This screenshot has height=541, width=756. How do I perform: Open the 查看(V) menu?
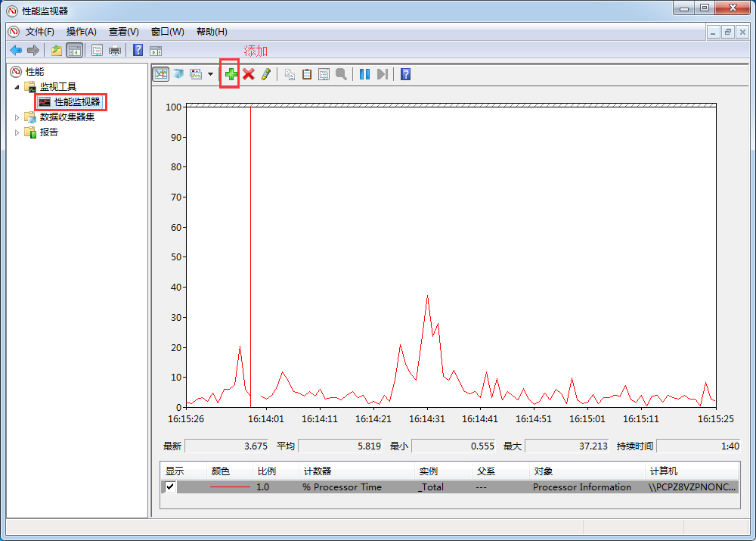[123, 32]
